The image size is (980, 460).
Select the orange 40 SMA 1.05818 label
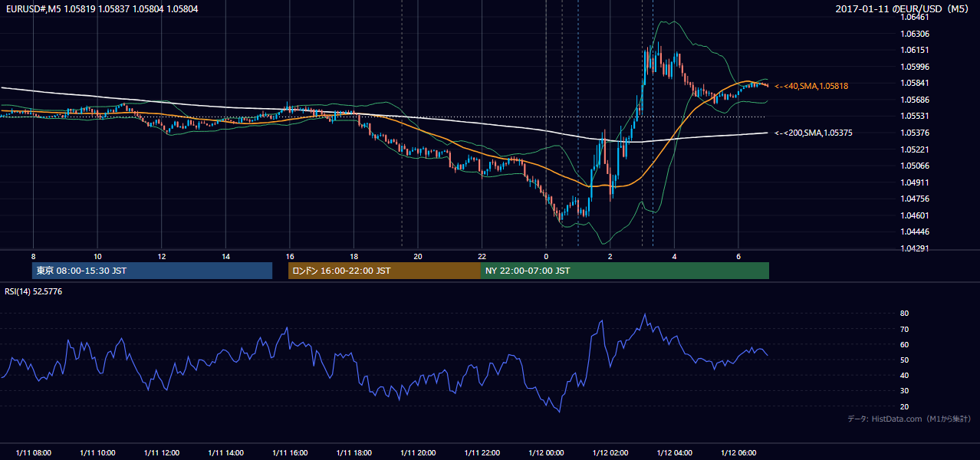coord(811,86)
